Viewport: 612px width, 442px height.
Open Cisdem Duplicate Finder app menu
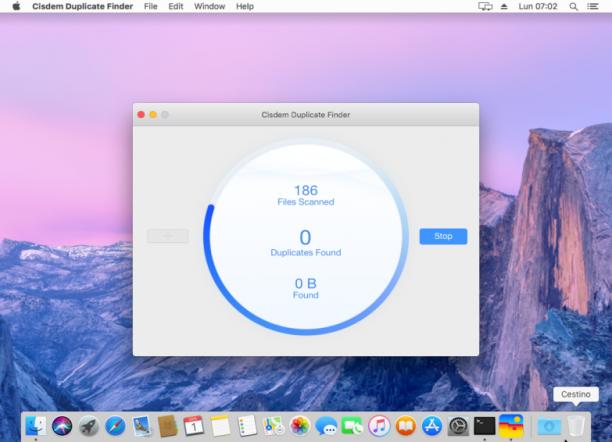(82, 6)
